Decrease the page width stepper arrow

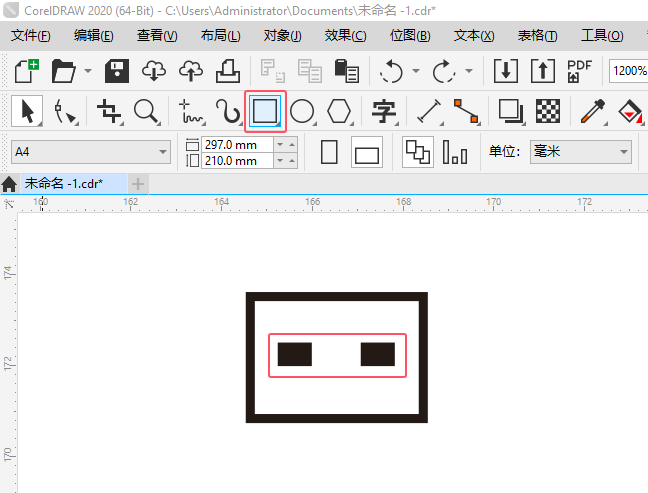280,145
